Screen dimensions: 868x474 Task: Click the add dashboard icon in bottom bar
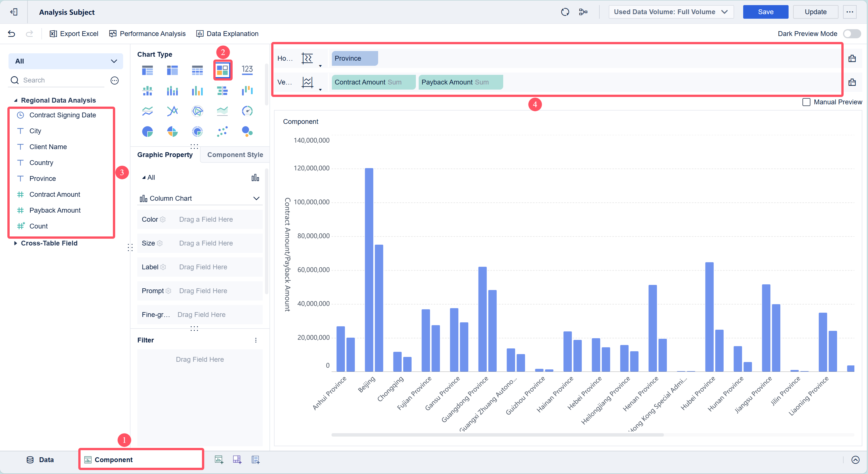pos(237,460)
